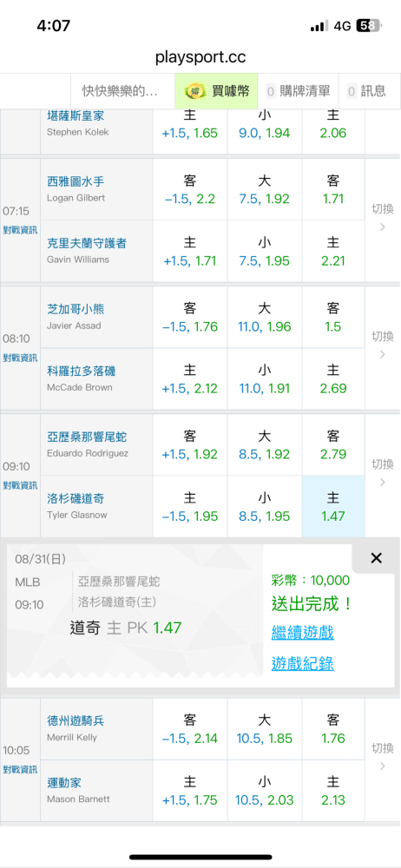Select over 大 11.0, 1.96
Viewport: 401px width, 868px height.
tap(264, 317)
